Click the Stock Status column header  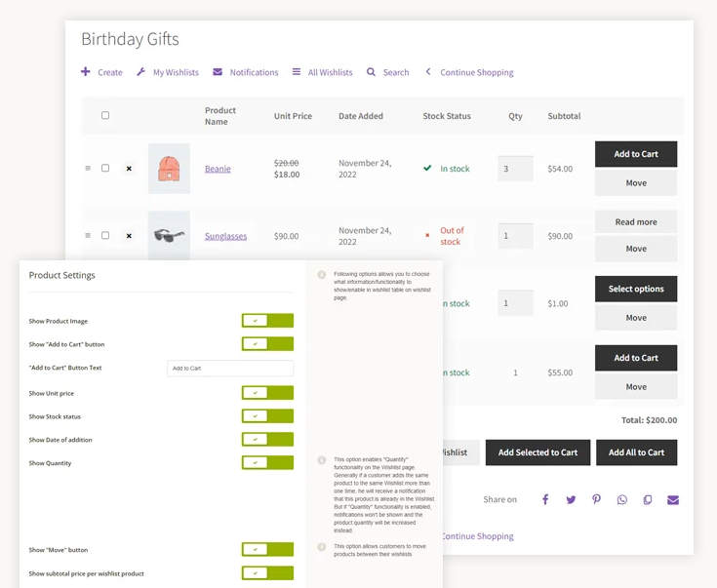[x=447, y=116]
